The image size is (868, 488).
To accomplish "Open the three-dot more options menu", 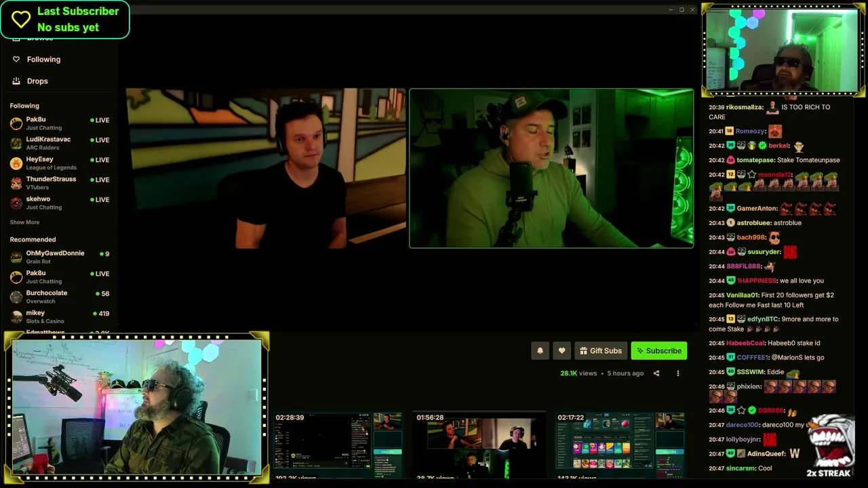I will point(677,373).
